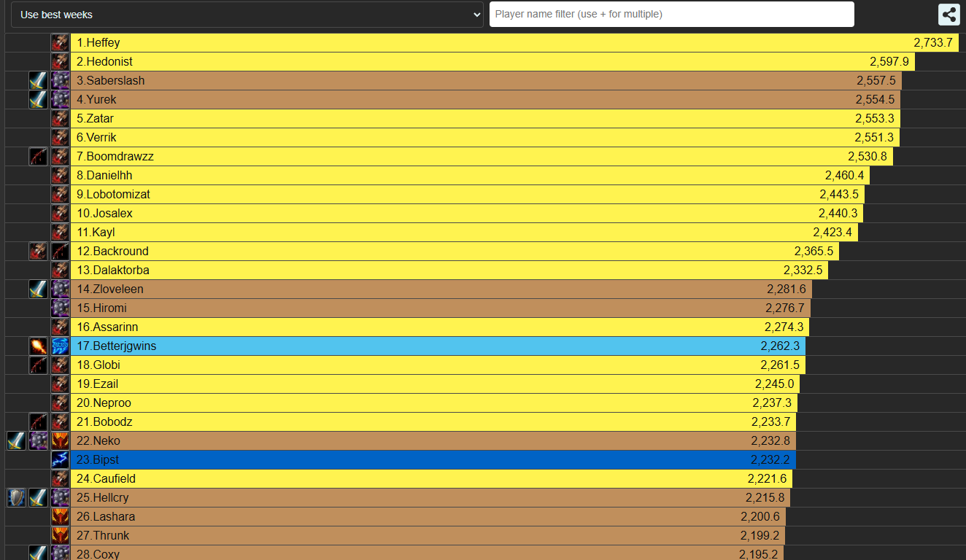
Task: Click the spec icon beside 5.Zatar
Action: coord(61,118)
